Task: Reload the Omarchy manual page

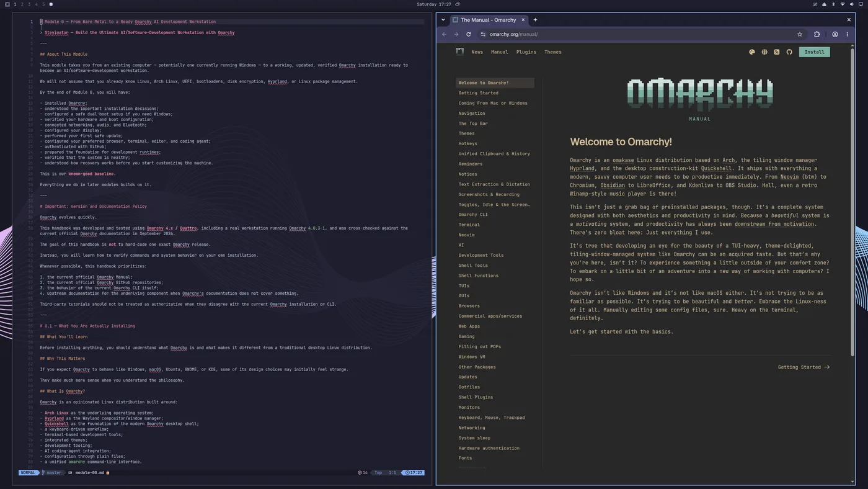Action: tap(469, 34)
